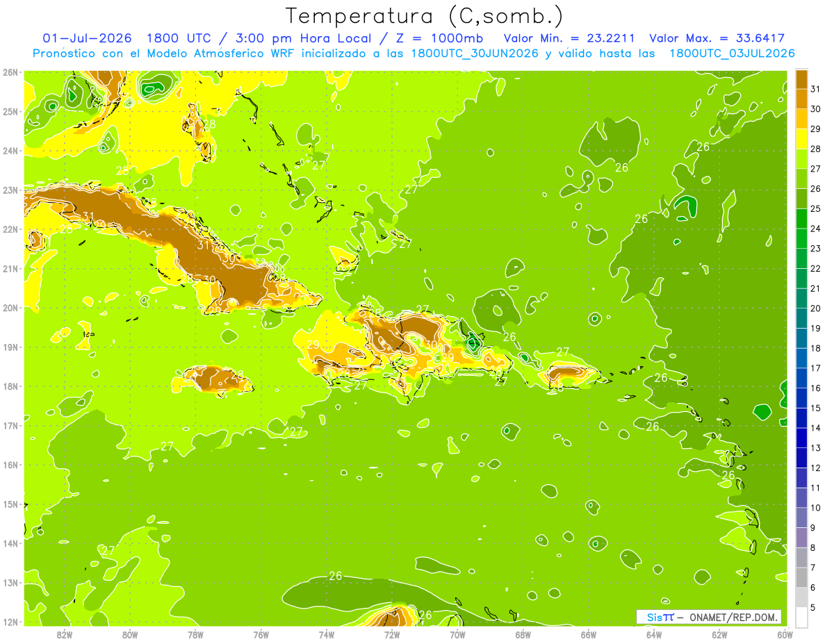Click the '16N' latitude axis label
The image size is (834, 644).
(10, 465)
